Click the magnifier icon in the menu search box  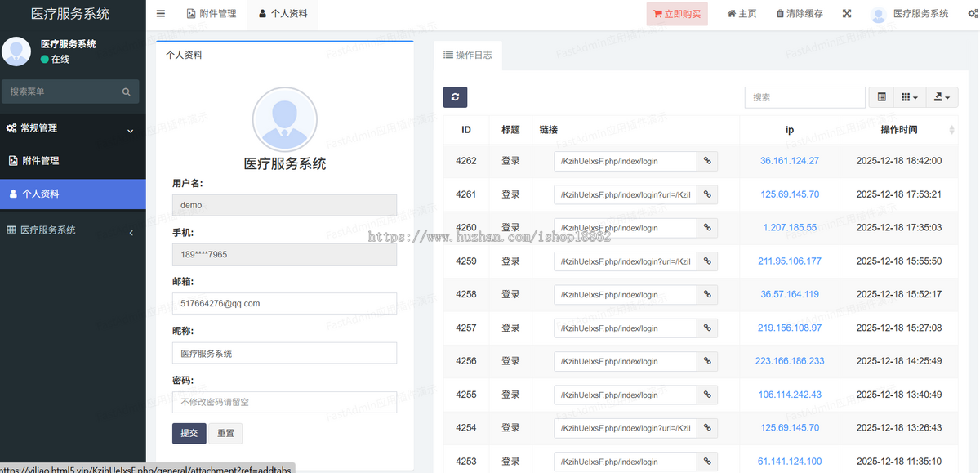(x=127, y=91)
